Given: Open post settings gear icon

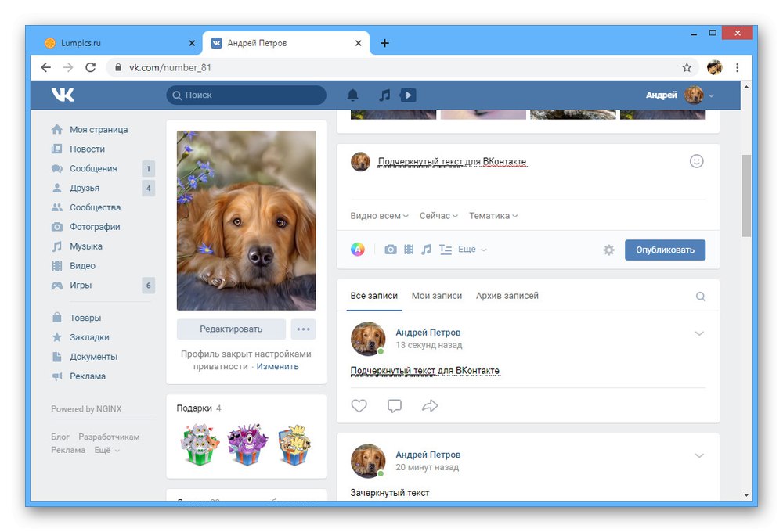Looking at the screenshot, I should [x=608, y=250].
